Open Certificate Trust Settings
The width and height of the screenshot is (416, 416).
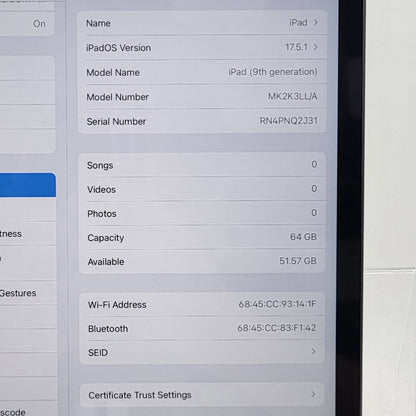tap(202, 395)
